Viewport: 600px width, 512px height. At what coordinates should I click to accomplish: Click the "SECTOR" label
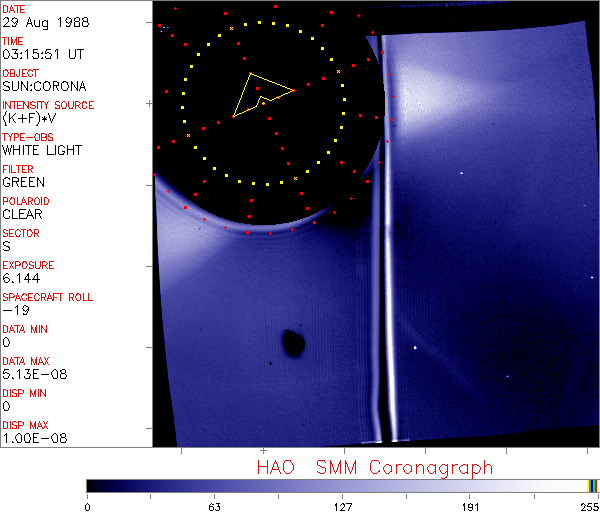[x=21, y=233]
